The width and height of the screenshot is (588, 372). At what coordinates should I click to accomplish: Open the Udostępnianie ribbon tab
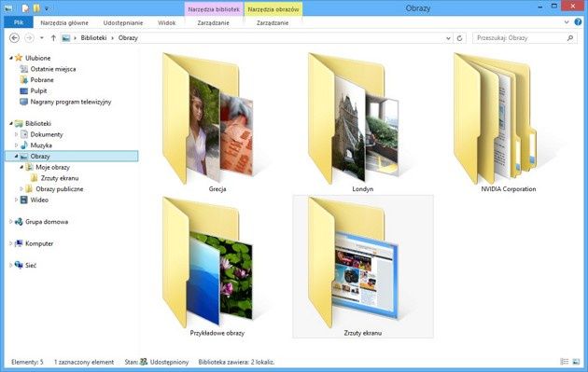(x=123, y=23)
